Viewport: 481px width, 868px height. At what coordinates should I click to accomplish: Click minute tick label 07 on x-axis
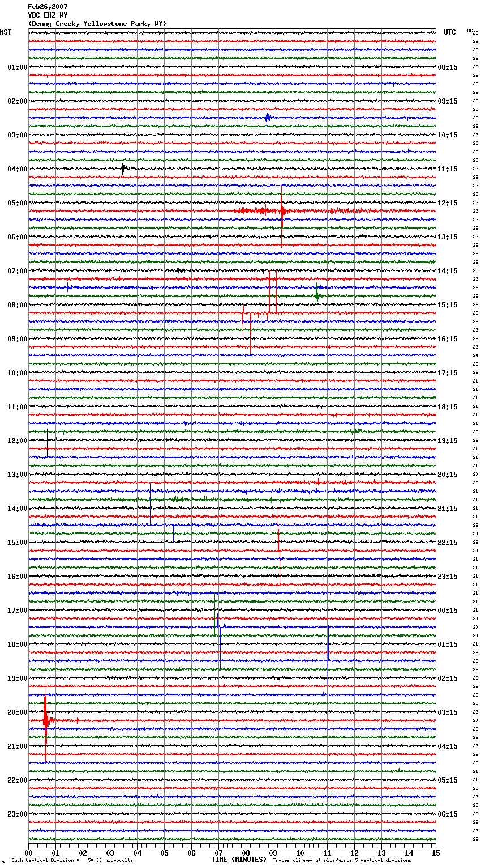click(x=218, y=853)
